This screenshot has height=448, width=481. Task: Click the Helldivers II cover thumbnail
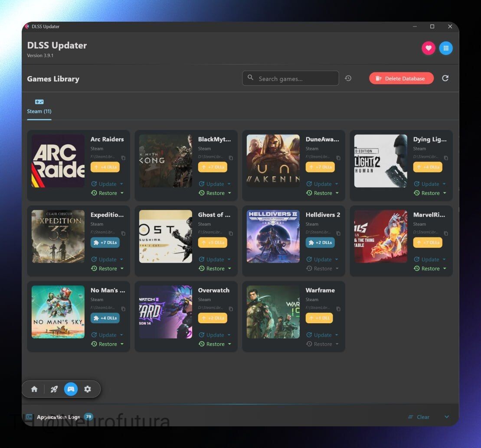coord(273,236)
